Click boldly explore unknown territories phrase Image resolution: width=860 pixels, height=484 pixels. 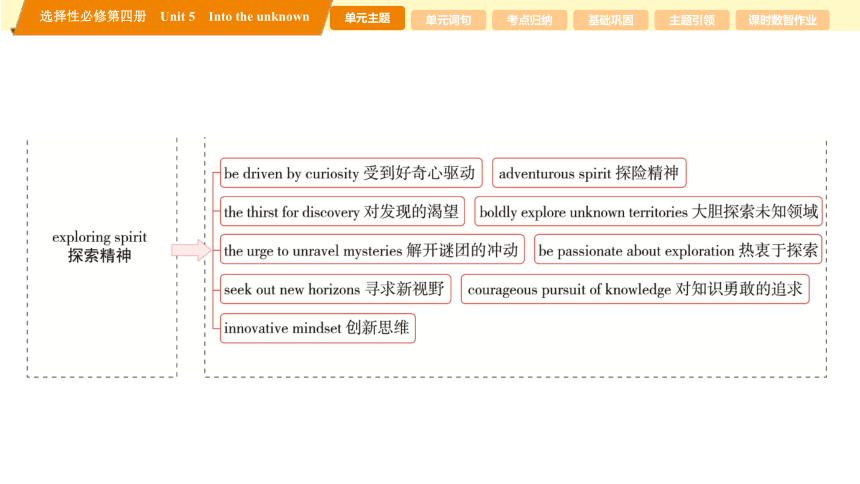(648, 211)
